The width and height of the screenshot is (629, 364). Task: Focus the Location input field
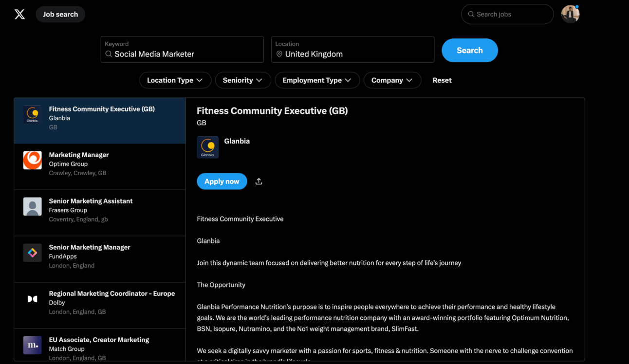click(352, 50)
